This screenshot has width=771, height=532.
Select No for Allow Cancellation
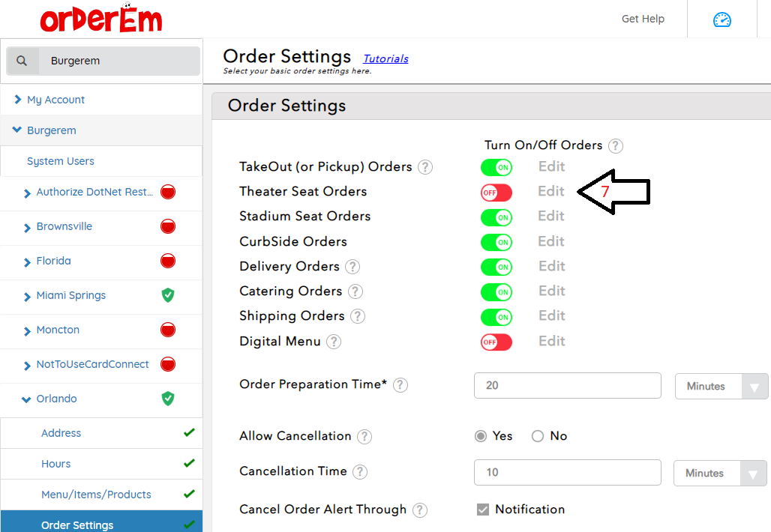click(x=538, y=436)
